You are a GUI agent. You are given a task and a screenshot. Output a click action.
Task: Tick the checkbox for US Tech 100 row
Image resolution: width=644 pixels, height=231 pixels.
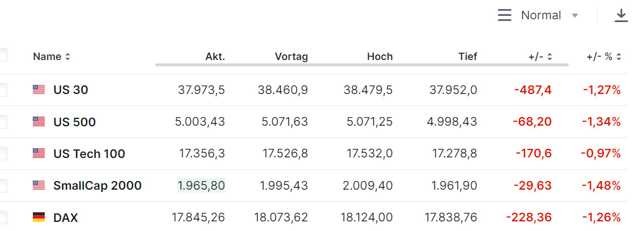(x=3, y=153)
